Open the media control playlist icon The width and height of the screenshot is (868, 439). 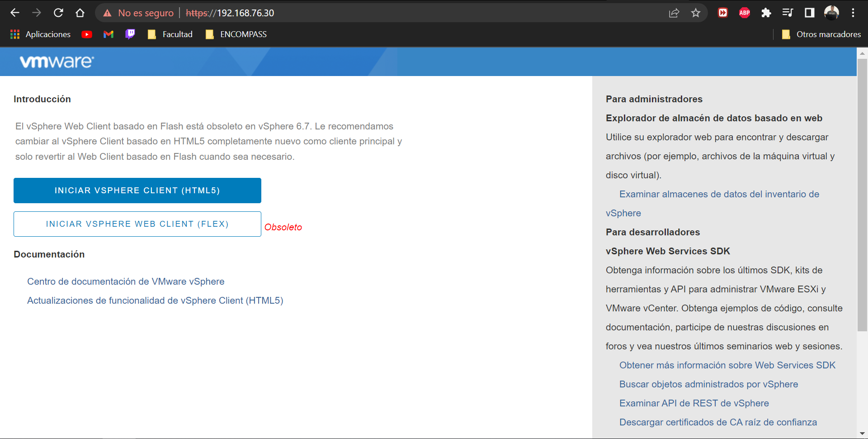click(x=788, y=13)
